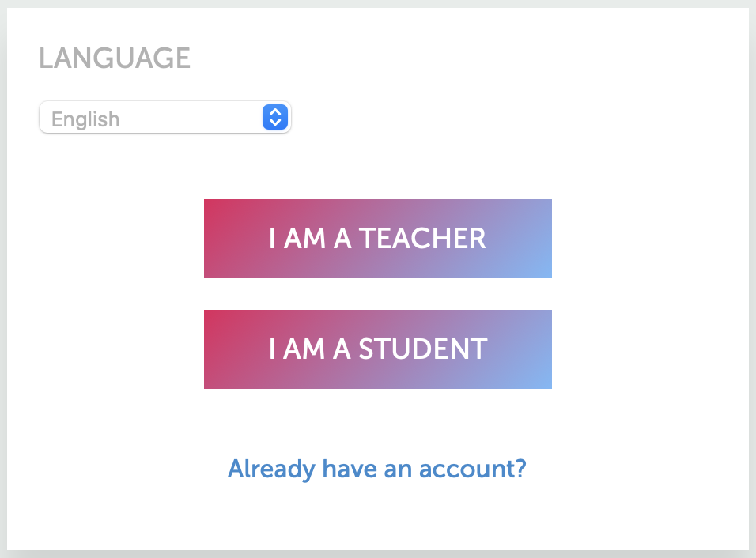This screenshot has height=558, width=756.
Task: Sign in via the existing account link
Action: (x=376, y=469)
